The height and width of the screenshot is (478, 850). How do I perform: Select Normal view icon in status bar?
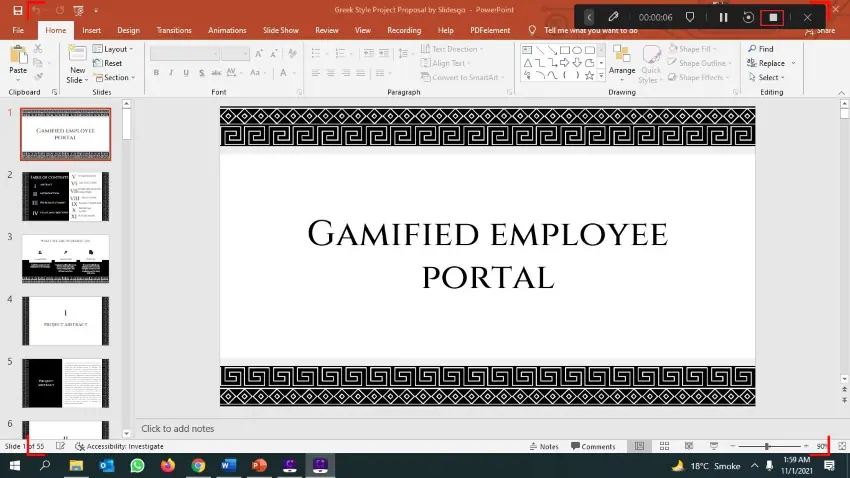click(x=640, y=446)
